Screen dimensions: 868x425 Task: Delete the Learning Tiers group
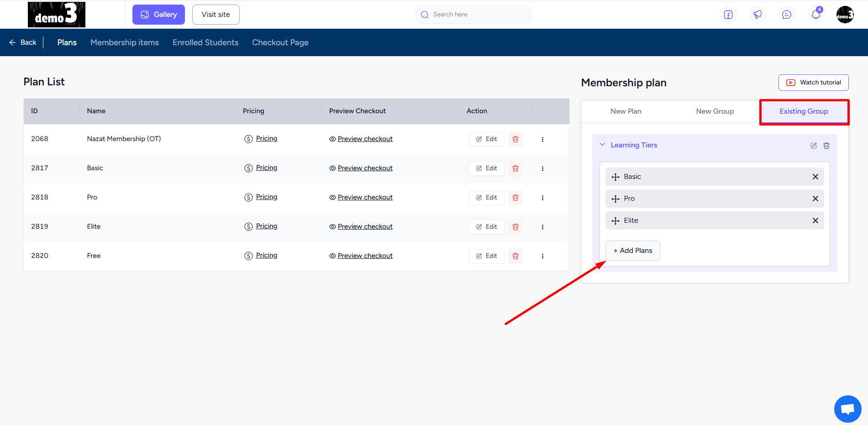[x=826, y=146]
